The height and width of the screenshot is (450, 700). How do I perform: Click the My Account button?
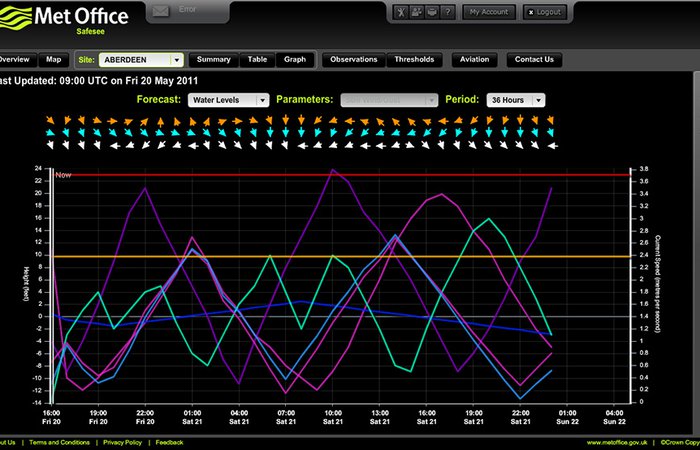(x=488, y=12)
